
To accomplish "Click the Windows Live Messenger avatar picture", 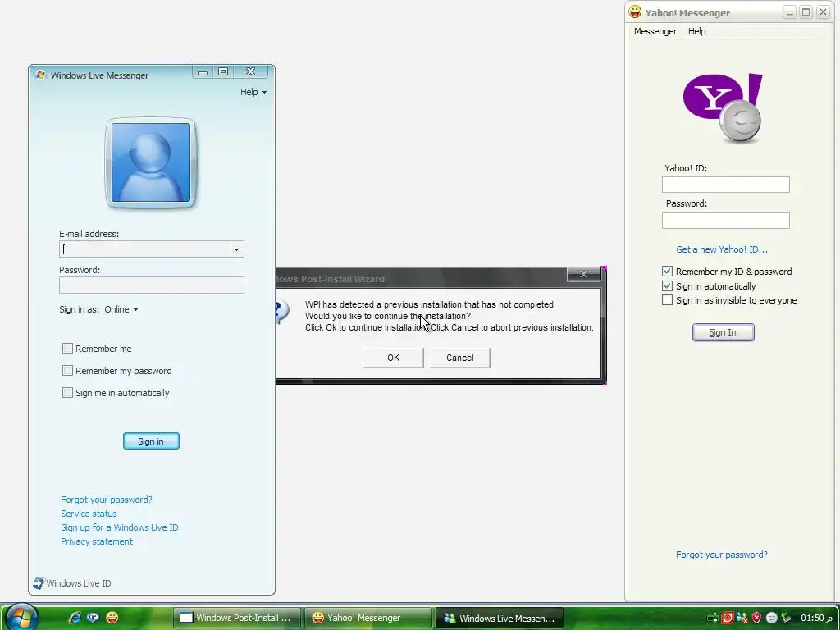I will point(151,162).
